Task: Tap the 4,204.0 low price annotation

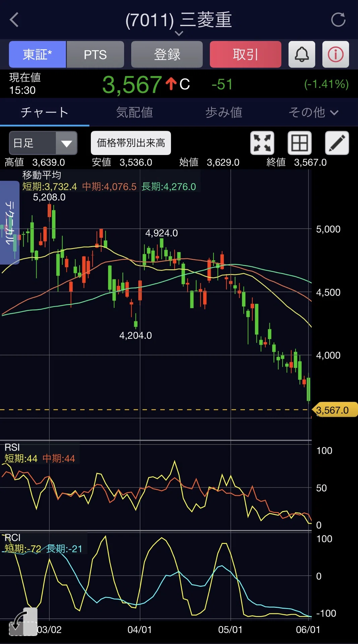Action: (136, 335)
